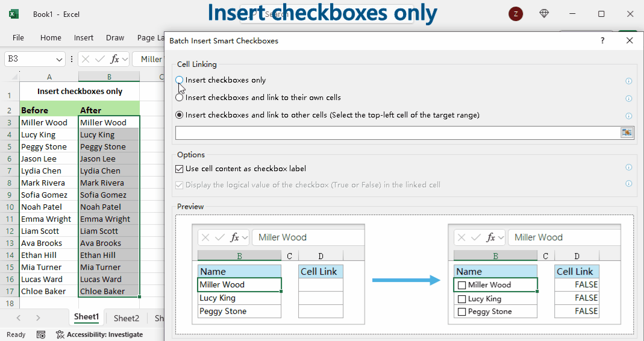Open info icon for 'Display the logical value'
The height and width of the screenshot is (341, 644).
(x=628, y=184)
